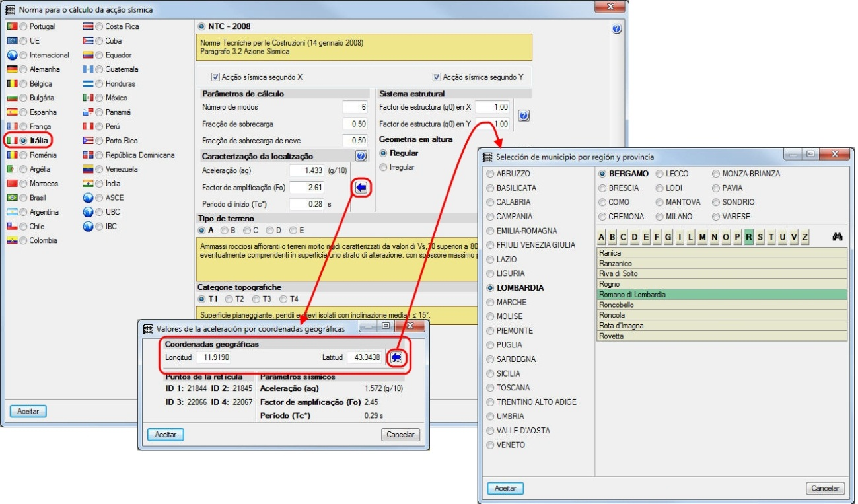Select topographic category T2
858x504 pixels.
[x=230, y=299]
